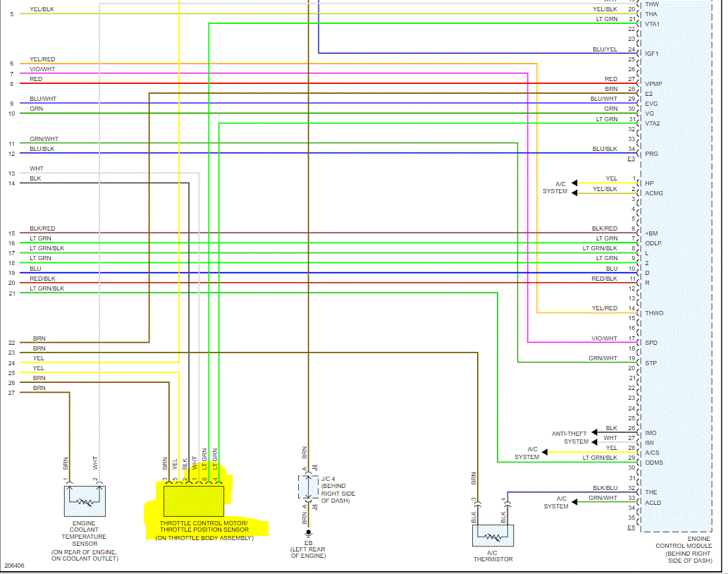Image resolution: width=728 pixels, height=574 pixels.
Task: Click the Engine Coolant Temperature Sensor symbol
Action: (85, 501)
